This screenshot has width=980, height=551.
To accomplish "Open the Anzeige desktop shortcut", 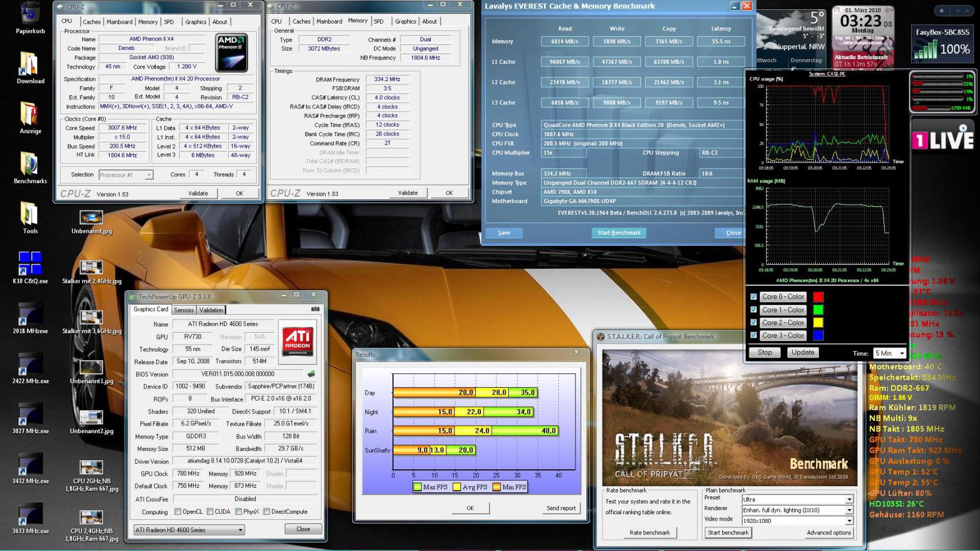I will pyautogui.click(x=30, y=118).
